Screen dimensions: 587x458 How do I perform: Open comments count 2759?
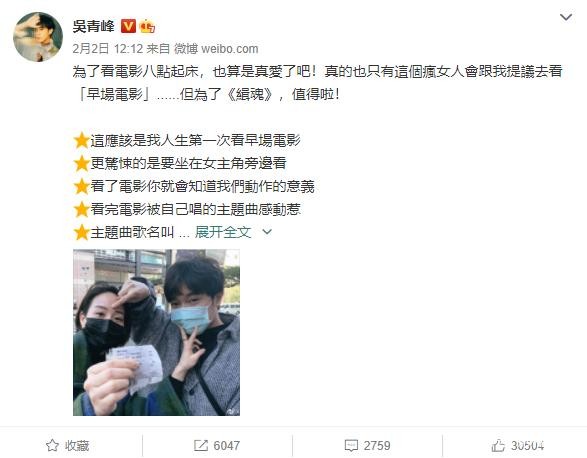pos(377,446)
